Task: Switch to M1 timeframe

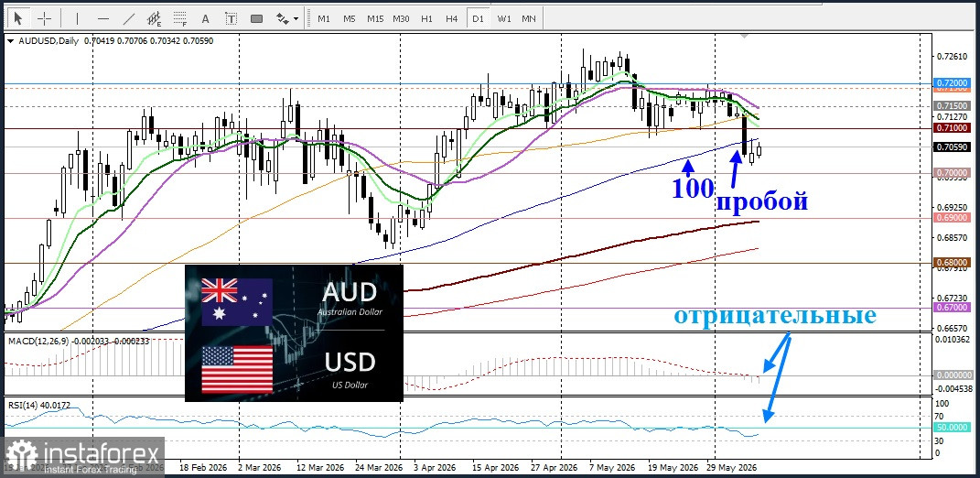Action: tap(324, 18)
